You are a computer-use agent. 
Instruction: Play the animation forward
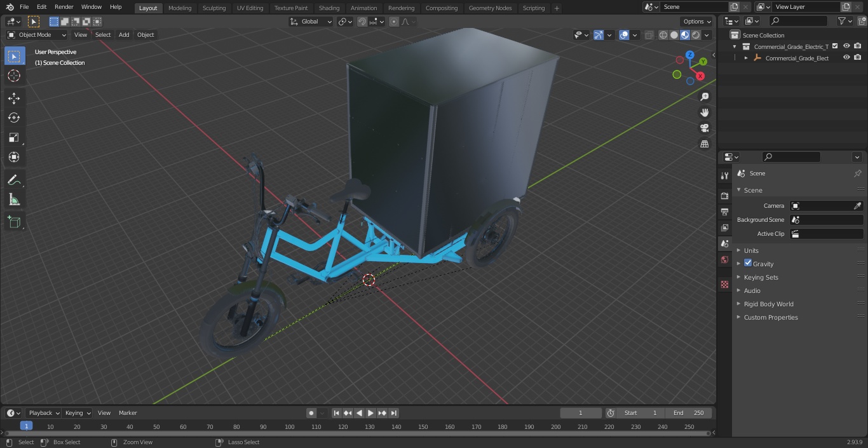pos(370,413)
